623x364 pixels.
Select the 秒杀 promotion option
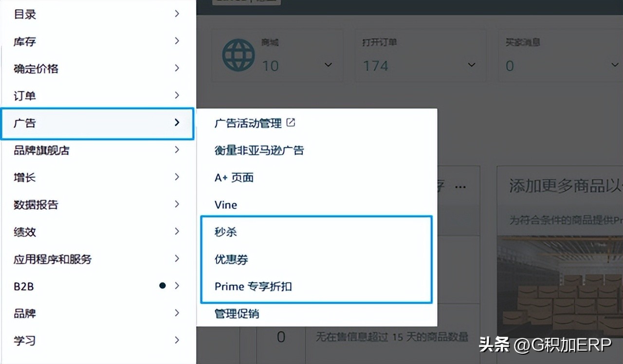point(225,232)
